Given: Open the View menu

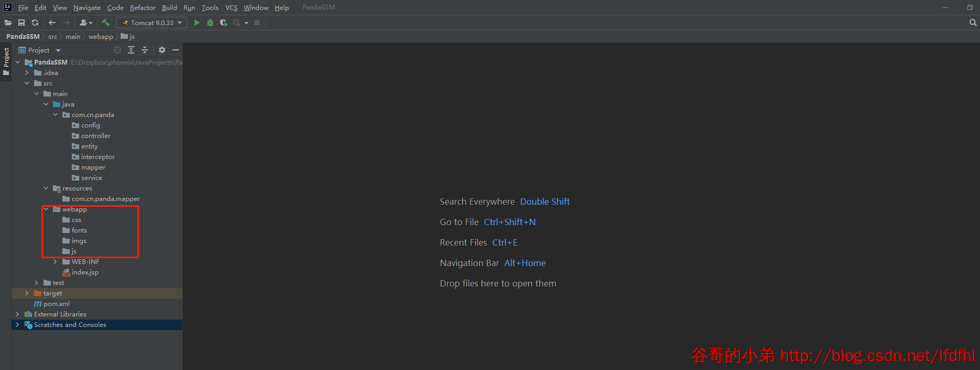Looking at the screenshot, I should click(x=60, y=7).
